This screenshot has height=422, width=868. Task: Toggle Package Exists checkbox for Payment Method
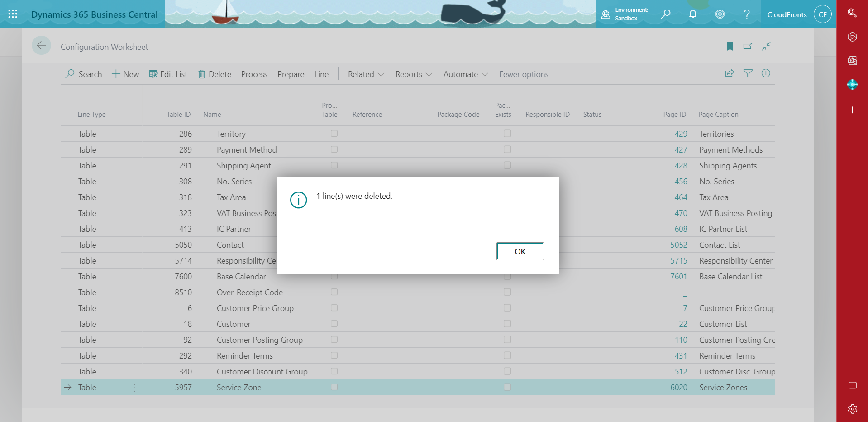tap(507, 149)
